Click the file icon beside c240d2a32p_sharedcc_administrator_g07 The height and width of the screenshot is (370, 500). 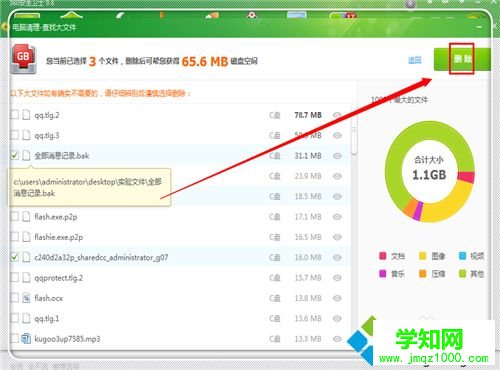pos(26,257)
